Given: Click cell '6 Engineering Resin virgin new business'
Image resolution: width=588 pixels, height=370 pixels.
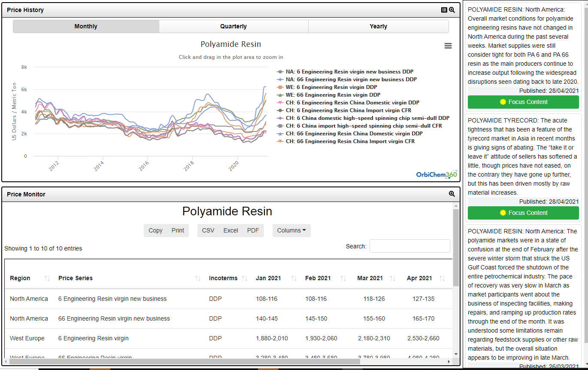Looking at the screenshot, I should [x=112, y=299].
